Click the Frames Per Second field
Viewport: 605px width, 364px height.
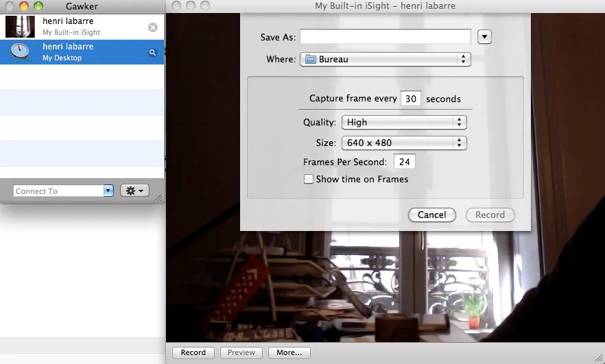405,162
